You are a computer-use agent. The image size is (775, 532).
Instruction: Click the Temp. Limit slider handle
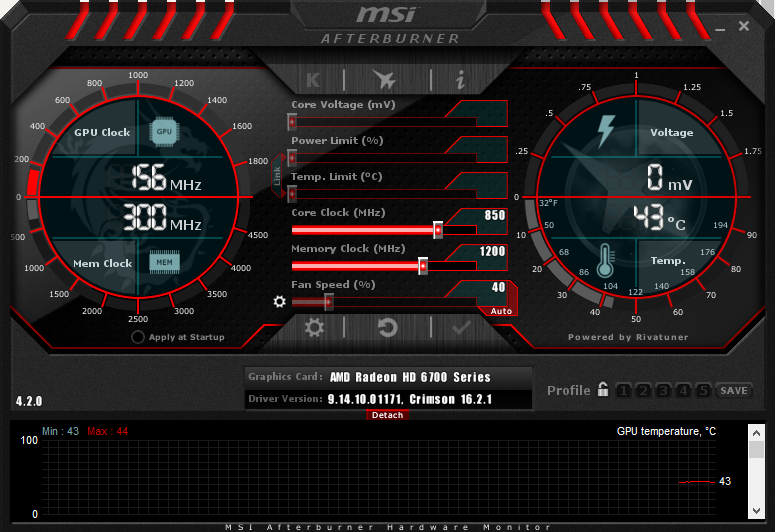point(292,194)
